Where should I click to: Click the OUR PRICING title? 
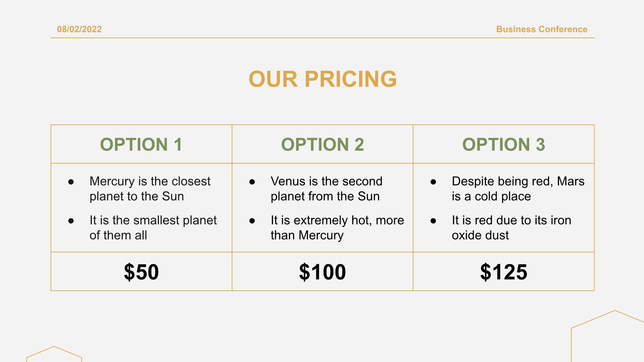click(323, 79)
